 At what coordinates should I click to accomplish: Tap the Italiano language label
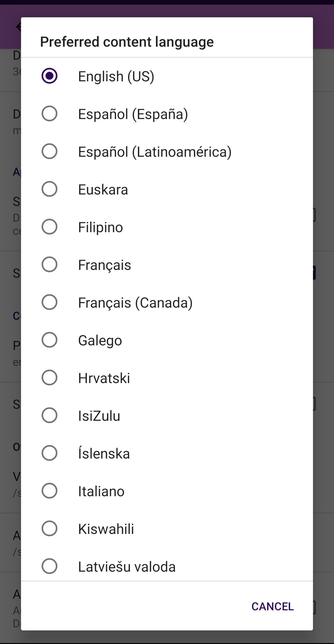tap(101, 491)
